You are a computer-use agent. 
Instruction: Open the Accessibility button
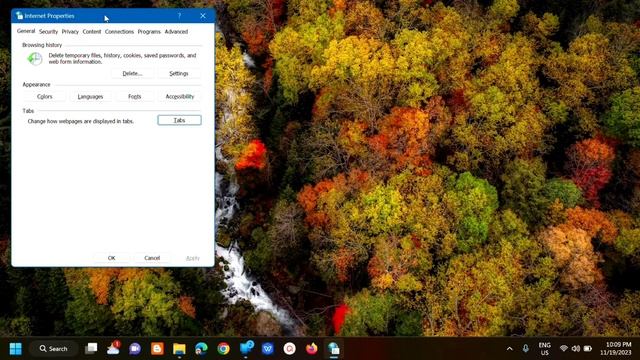point(180,97)
